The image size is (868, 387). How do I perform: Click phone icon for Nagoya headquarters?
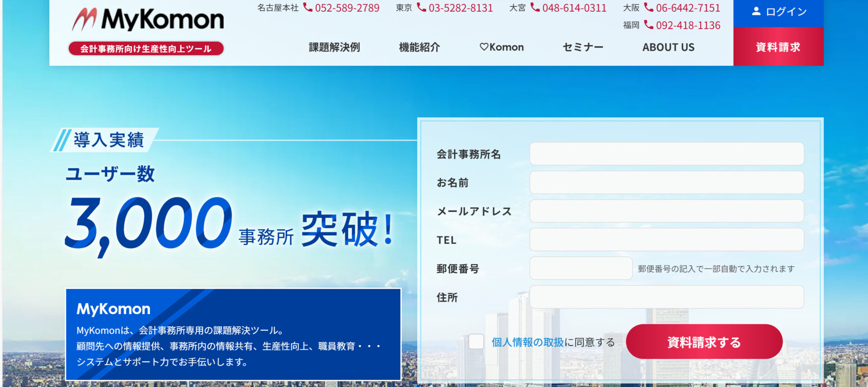coord(308,7)
